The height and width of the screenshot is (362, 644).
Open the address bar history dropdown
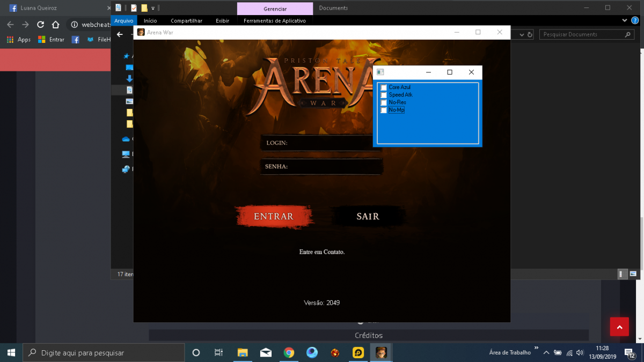(x=522, y=34)
